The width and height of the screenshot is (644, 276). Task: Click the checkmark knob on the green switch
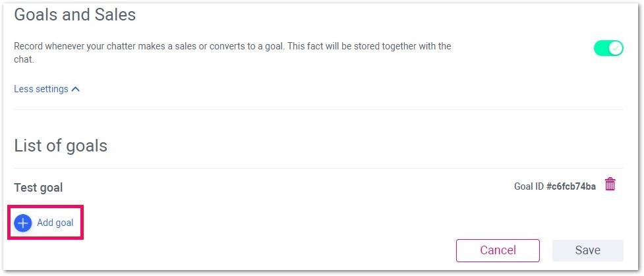615,49
